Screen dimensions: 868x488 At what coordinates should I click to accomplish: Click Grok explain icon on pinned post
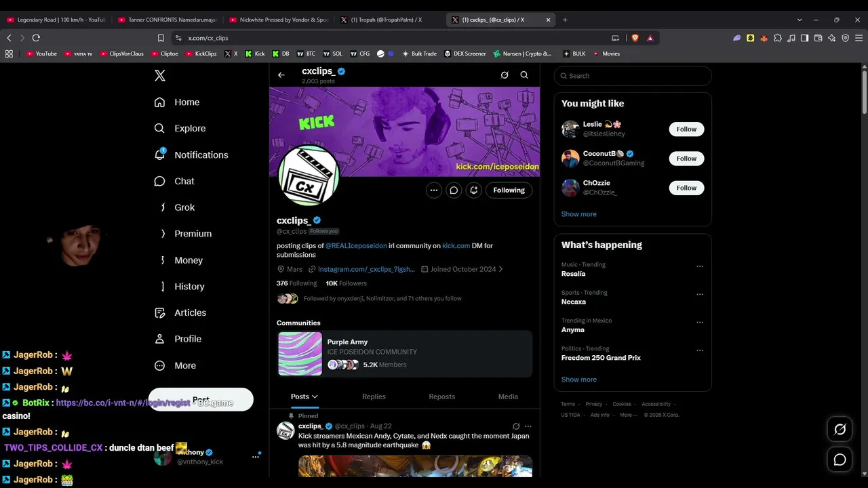click(x=516, y=426)
